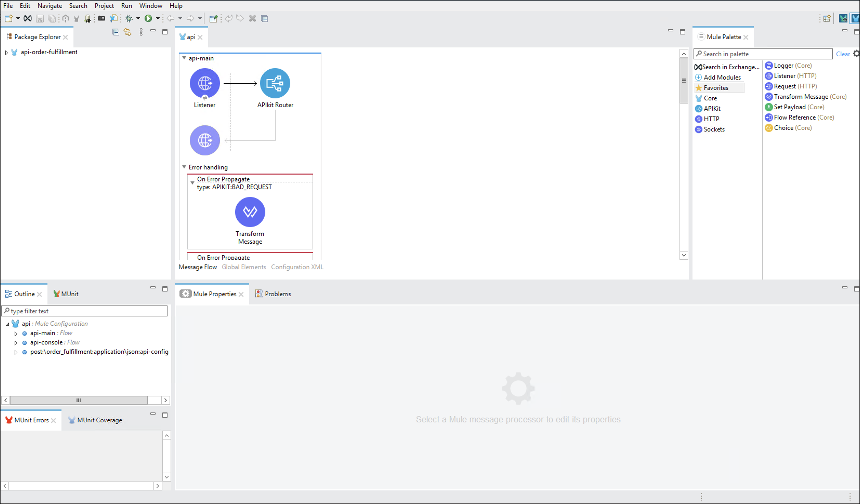
Task: Click Logger (Core) in Mule Palette
Action: [788, 65]
